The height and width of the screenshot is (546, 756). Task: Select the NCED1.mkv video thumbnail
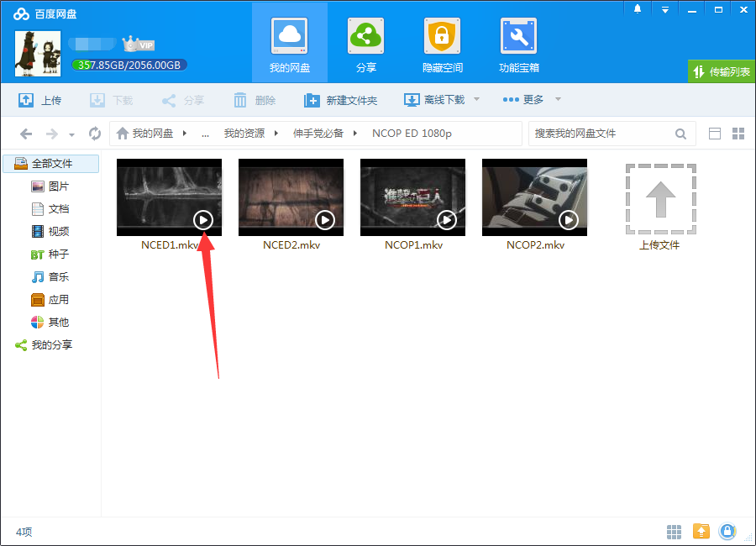[169, 197]
